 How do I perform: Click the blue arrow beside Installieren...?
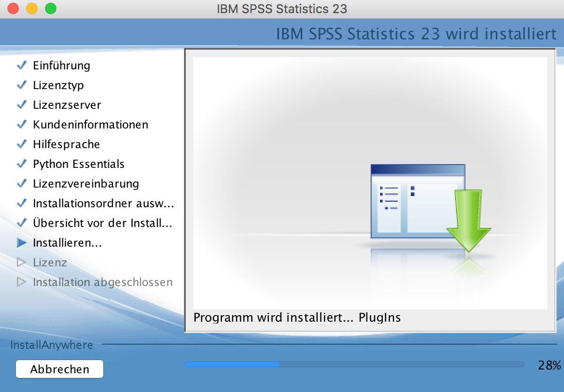[x=22, y=243]
